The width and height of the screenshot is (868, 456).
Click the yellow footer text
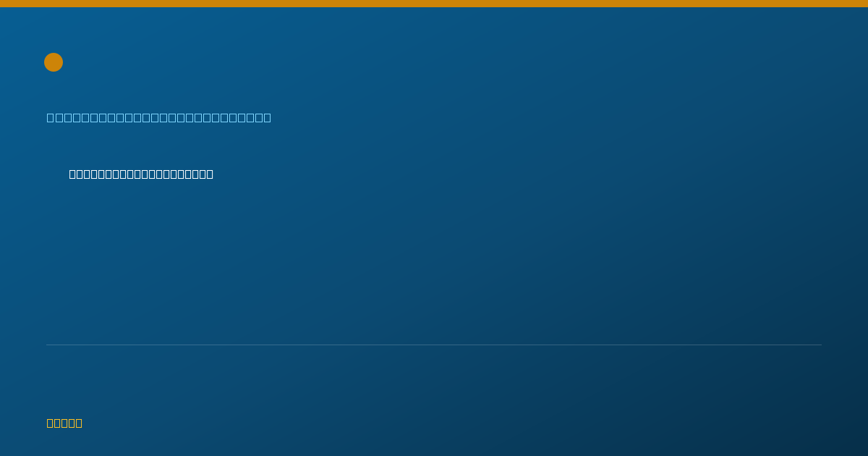tap(64, 423)
